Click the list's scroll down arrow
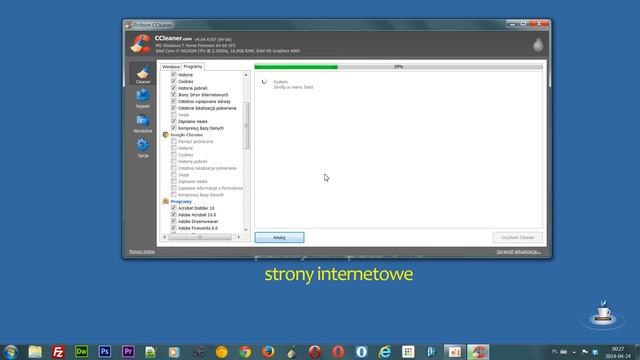The width and height of the screenshot is (640, 360). (x=246, y=230)
